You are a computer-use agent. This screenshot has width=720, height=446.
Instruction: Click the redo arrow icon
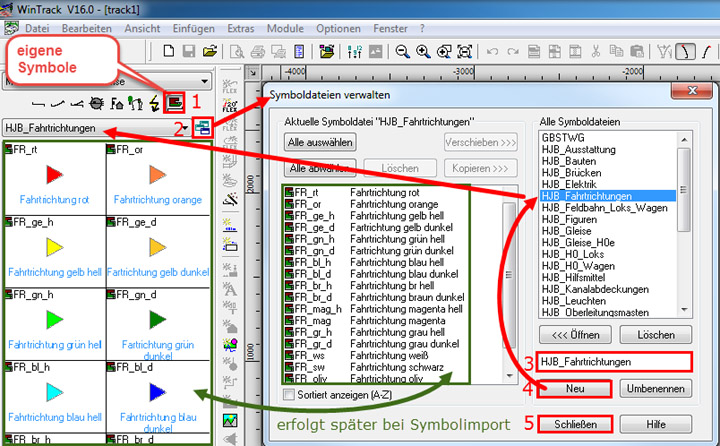[x=513, y=52]
